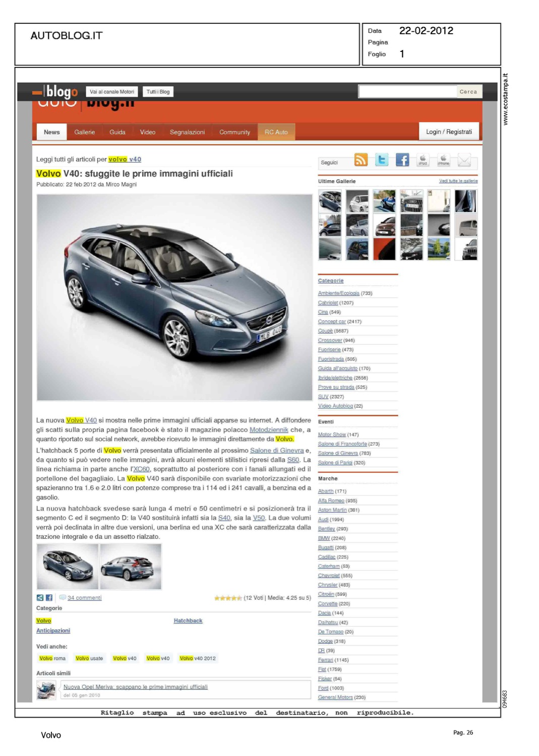Click the Cerca search button
The image size is (539, 756).
coord(468,92)
